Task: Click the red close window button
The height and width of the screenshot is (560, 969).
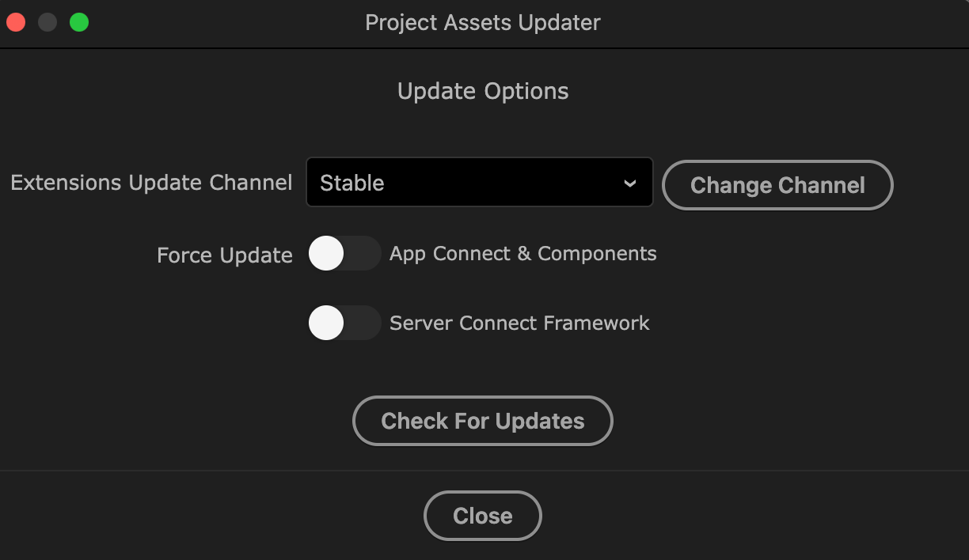Action: tap(16, 22)
